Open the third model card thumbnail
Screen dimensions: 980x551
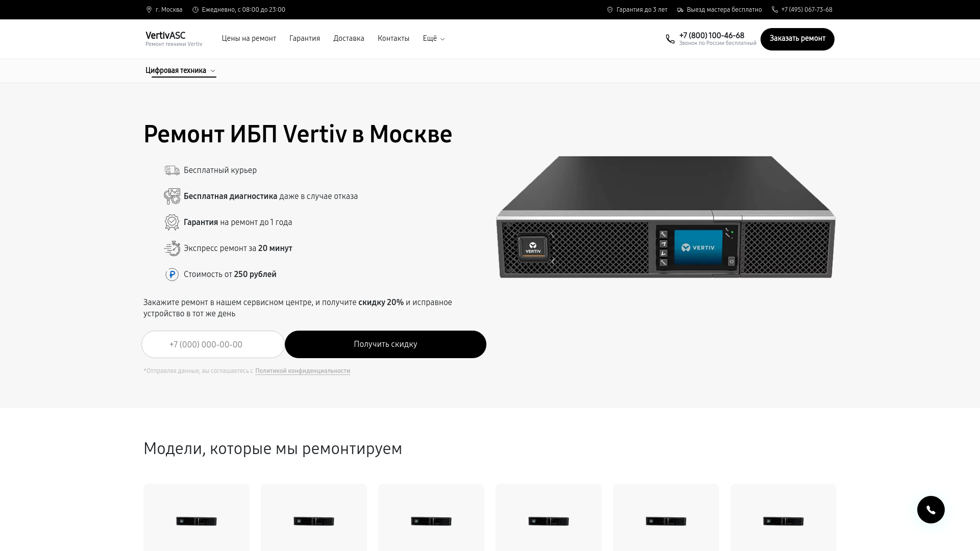431,521
